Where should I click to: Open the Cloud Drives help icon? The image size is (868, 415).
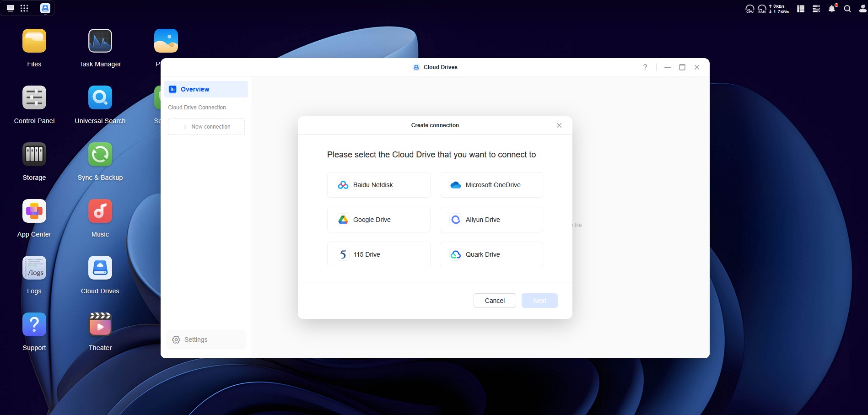645,67
